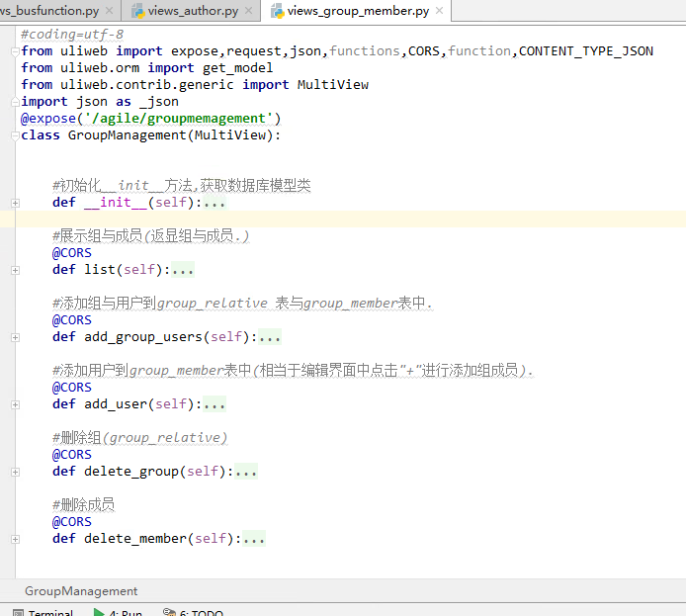The height and width of the screenshot is (616, 686).
Task: Click the #coding=utf-8 comment line
Action: (72, 35)
